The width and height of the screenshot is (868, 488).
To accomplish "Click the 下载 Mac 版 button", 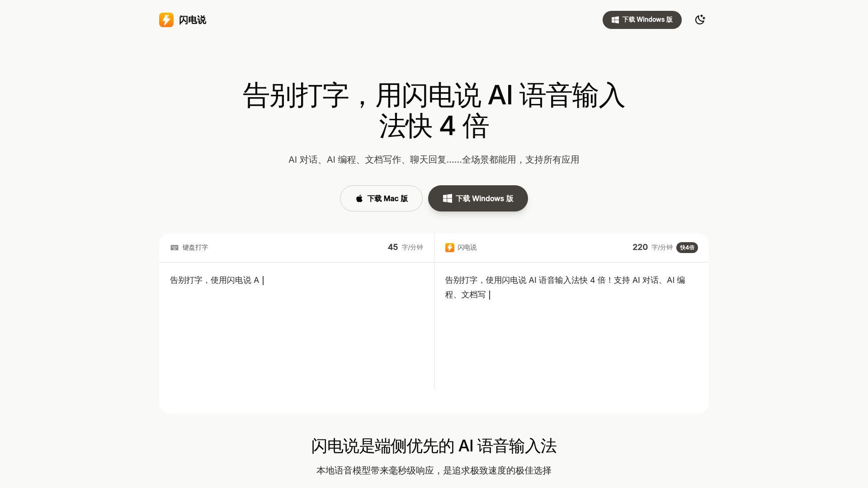I will point(381,198).
